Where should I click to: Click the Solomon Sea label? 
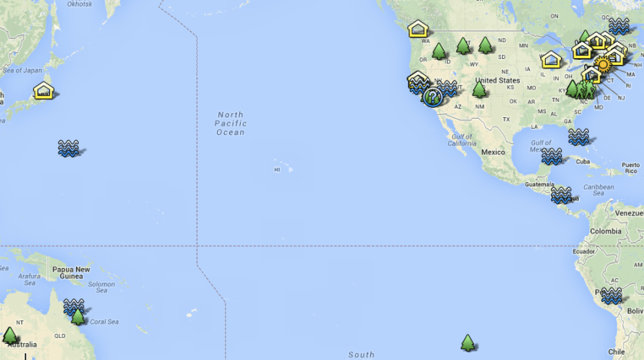[x=101, y=287]
